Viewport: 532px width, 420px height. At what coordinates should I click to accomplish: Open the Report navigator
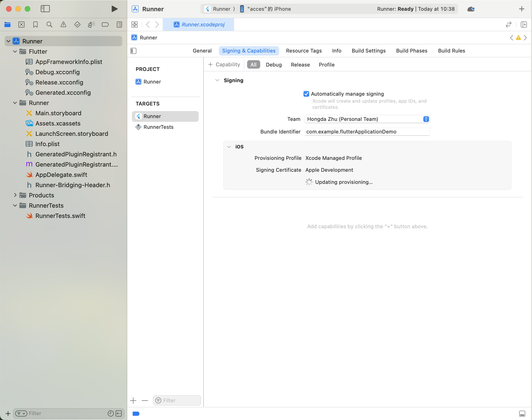pos(119,24)
